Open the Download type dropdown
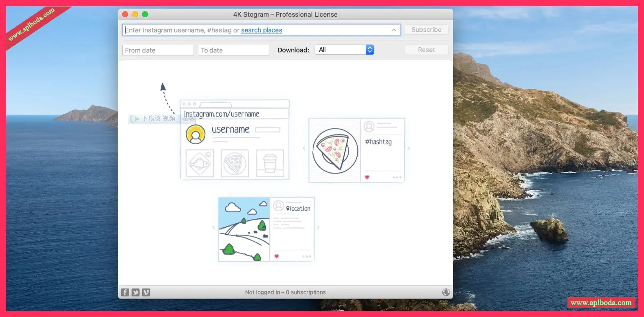Viewport: 644px width, 317px height. 344,50
